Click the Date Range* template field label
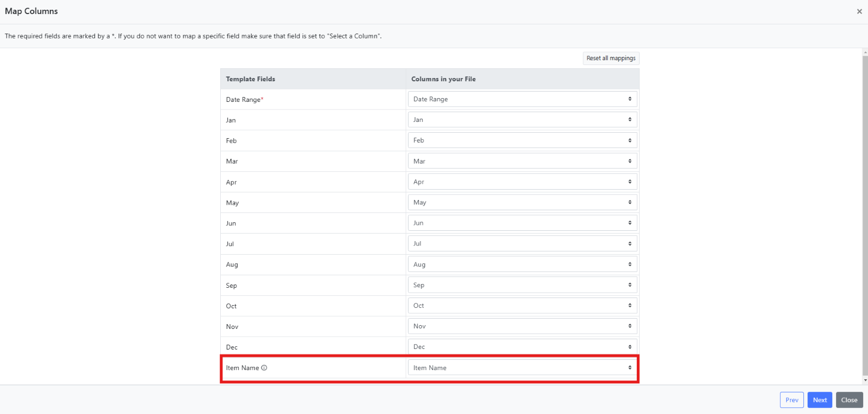The image size is (868, 414). 245,100
